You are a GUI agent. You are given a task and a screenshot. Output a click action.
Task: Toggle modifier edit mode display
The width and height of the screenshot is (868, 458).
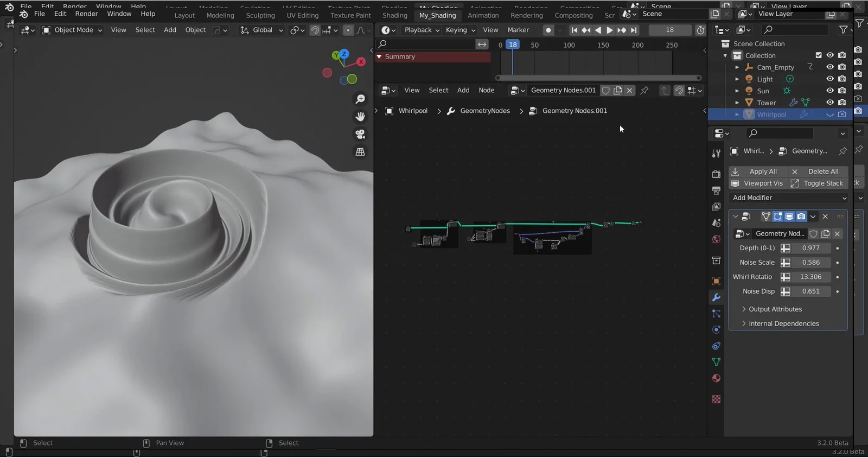tap(777, 217)
